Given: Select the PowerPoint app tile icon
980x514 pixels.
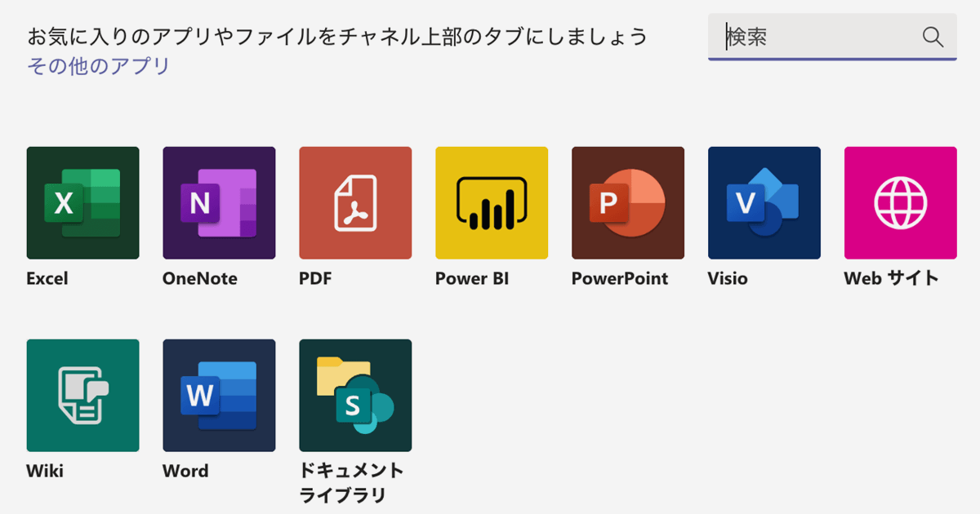Looking at the screenshot, I should 628,203.
